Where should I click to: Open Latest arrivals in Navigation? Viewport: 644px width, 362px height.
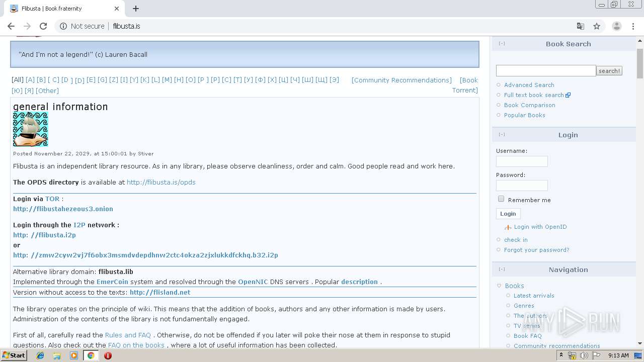[x=534, y=296]
